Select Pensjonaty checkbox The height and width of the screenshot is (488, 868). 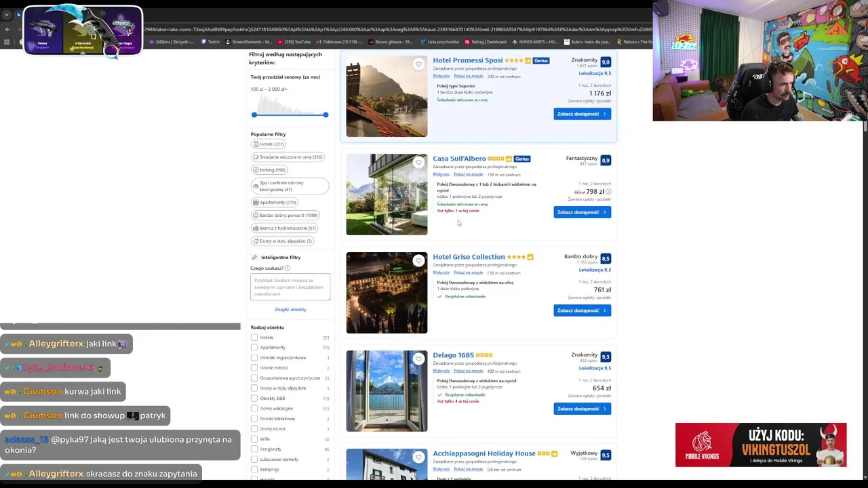pos(254,449)
